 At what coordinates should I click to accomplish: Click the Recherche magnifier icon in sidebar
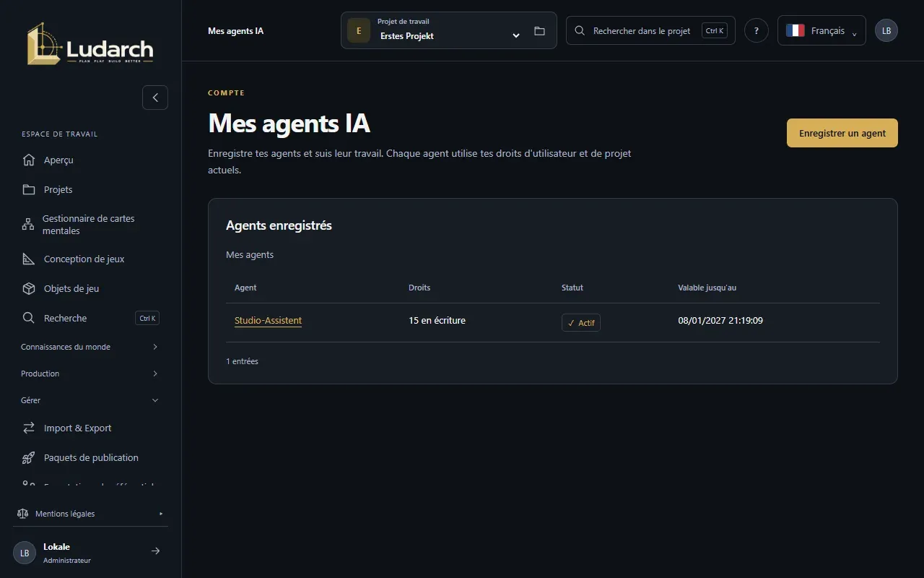29,318
